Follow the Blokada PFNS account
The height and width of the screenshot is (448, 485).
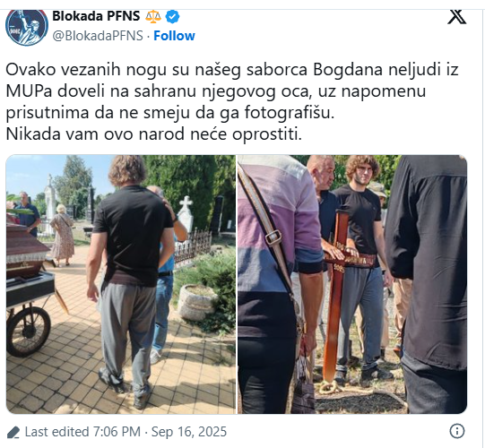tap(174, 36)
